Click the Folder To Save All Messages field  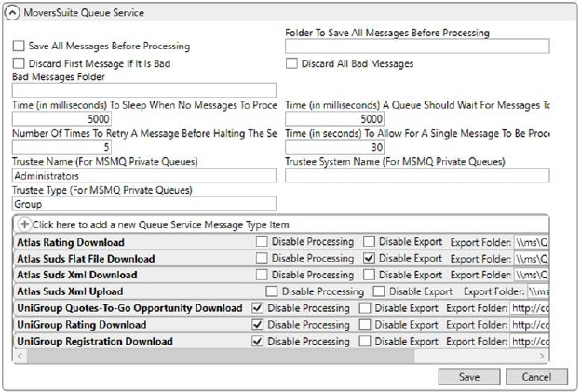coord(417,47)
